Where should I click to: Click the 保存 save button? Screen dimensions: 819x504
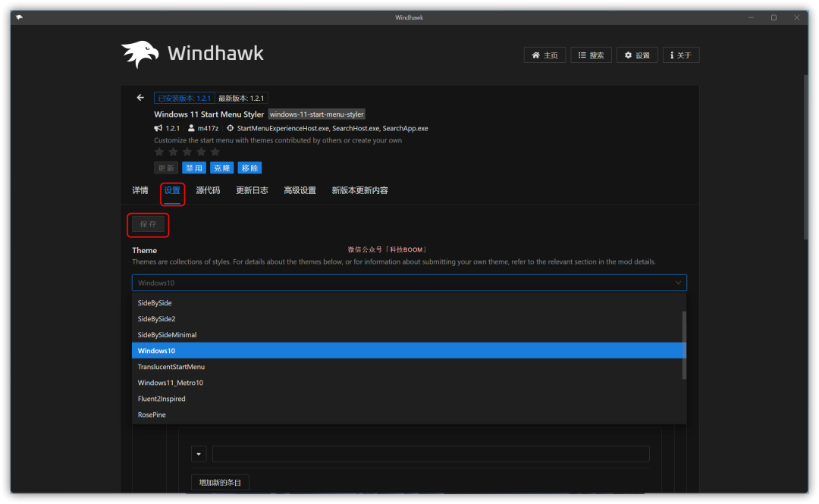click(148, 224)
